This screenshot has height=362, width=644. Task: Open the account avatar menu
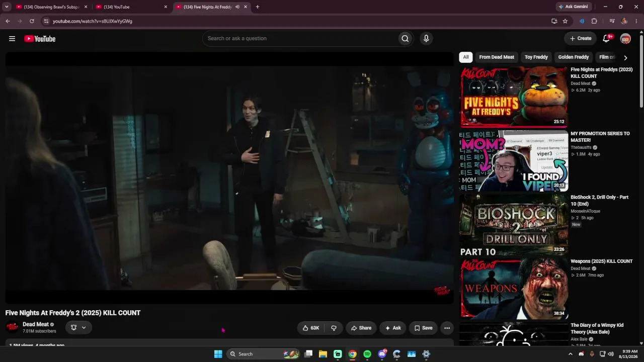tap(625, 39)
